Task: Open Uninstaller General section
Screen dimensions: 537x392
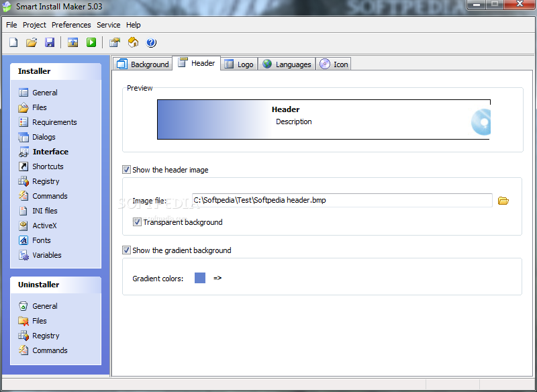Action: (38, 306)
